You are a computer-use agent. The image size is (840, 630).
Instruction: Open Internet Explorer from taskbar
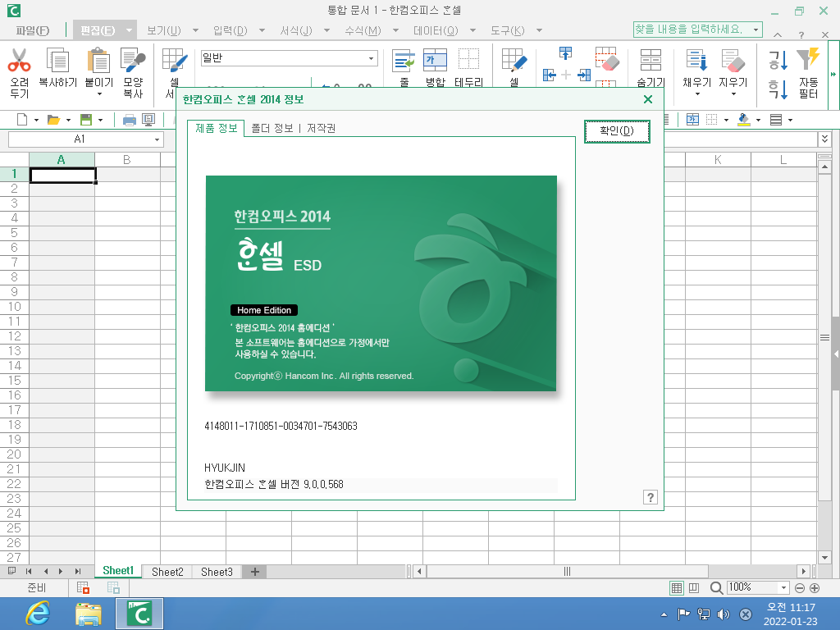tap(38, 614)
